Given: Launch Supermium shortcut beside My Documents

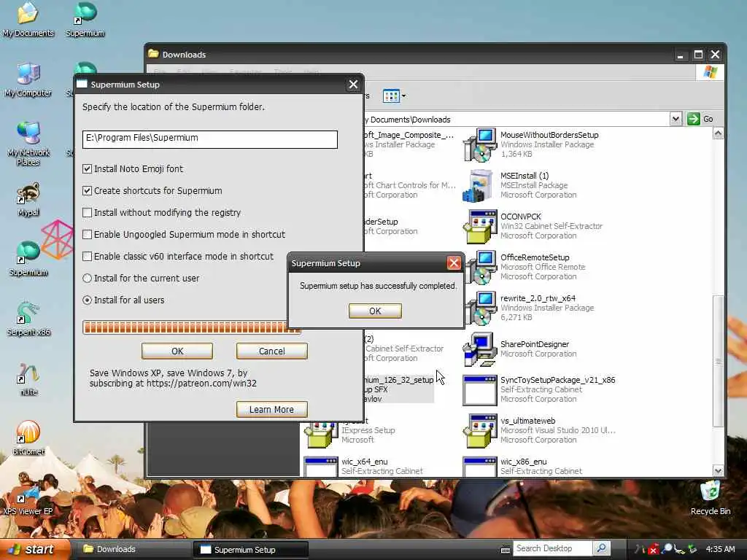Looking at the screenshot, I should [85, 19].
